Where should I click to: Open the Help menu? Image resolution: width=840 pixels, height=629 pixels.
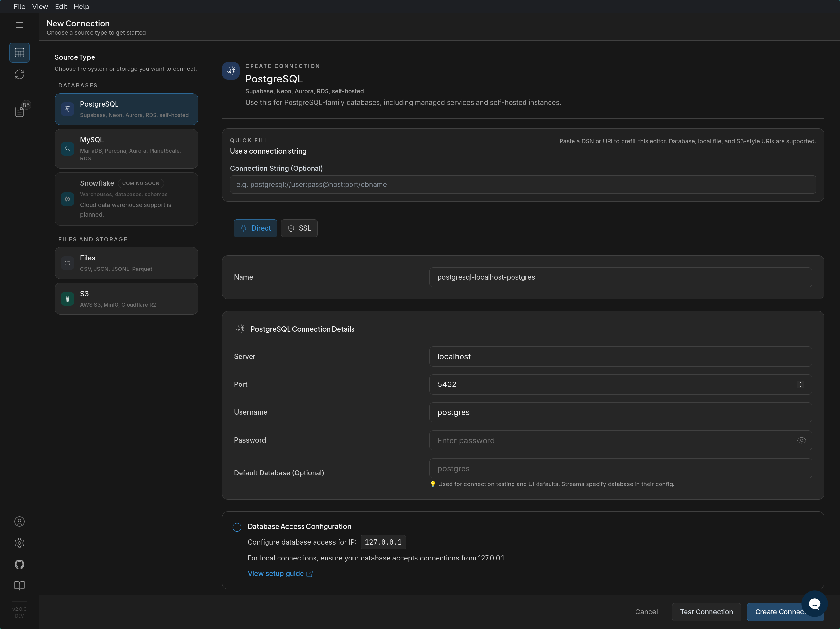tap(81, 6)
